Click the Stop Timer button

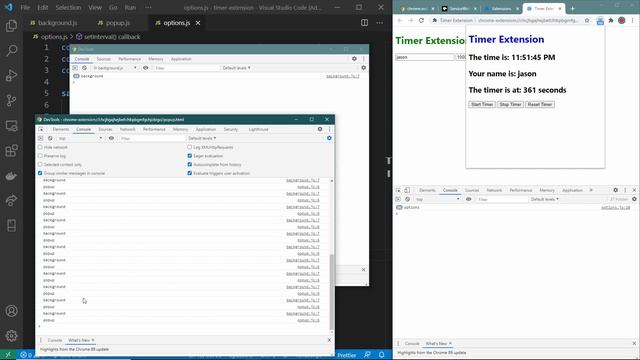pos(510,104)
